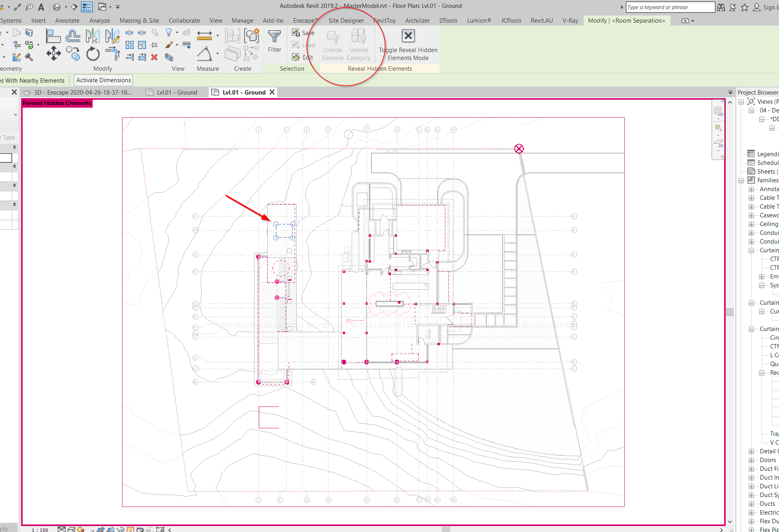Collapse the Families tree node

(x=741, y=180)
